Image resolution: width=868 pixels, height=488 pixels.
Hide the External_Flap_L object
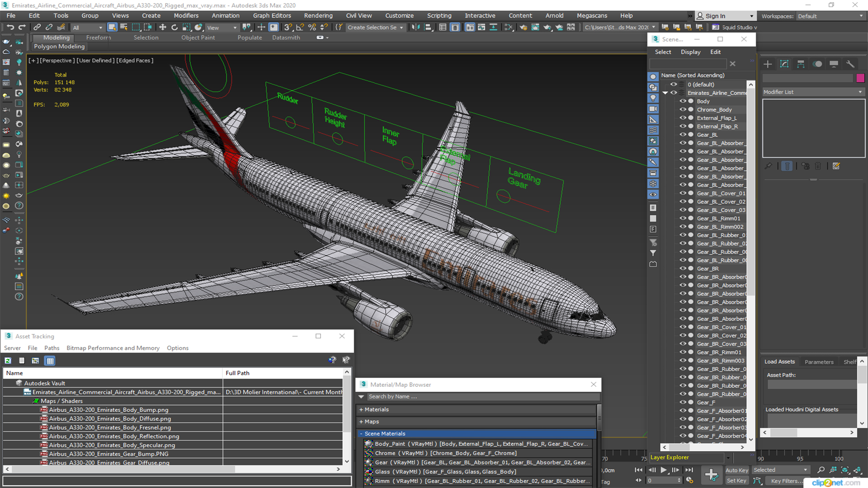683,118
